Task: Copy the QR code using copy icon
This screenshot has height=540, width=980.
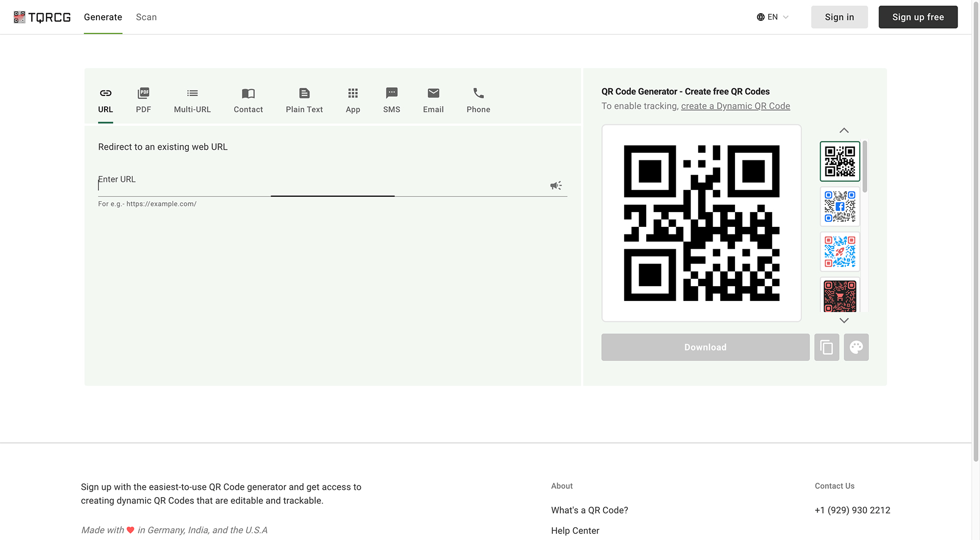Action: point(826,347)
